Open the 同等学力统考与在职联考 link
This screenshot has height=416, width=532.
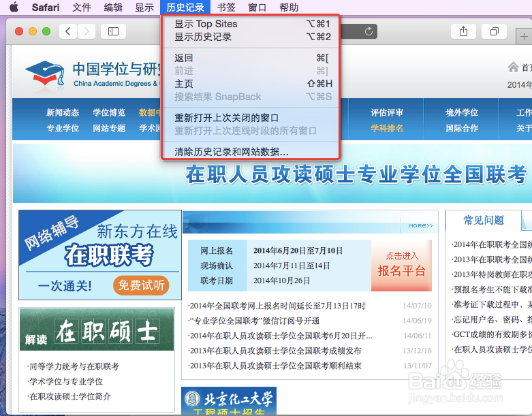click(74, 366)
